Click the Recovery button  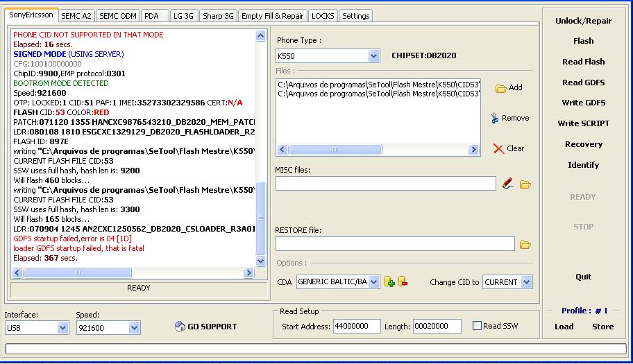coord(583,144)
